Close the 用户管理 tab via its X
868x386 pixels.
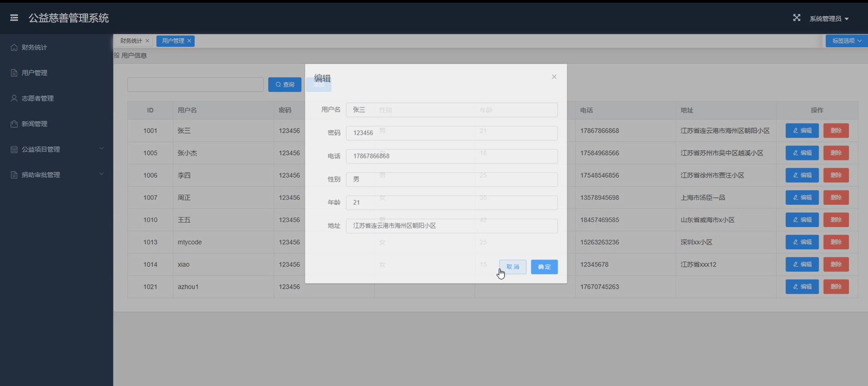point(189,41)
